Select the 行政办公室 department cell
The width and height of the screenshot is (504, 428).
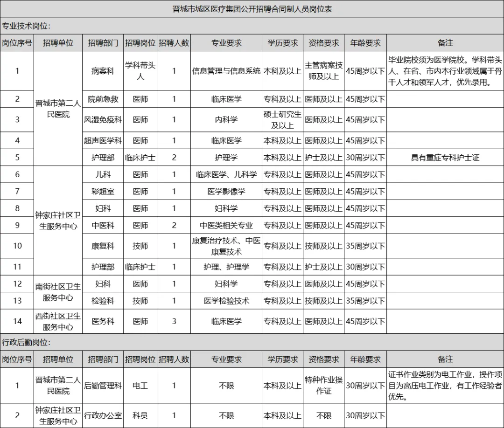[x=103, y=415]
